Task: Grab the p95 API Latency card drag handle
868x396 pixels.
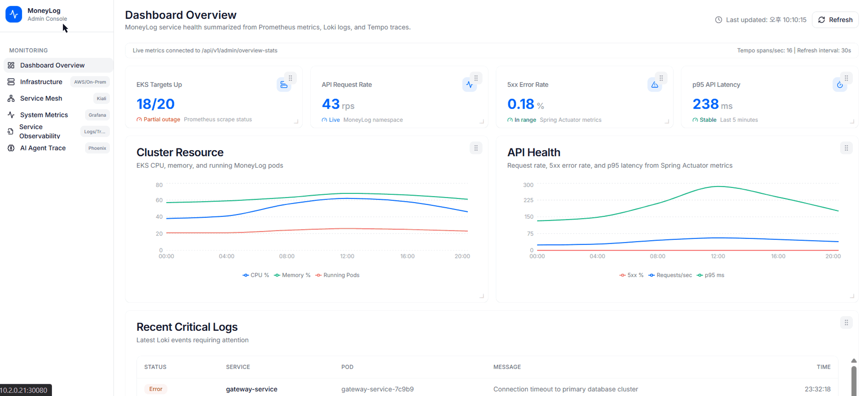Action: [846, 78]
